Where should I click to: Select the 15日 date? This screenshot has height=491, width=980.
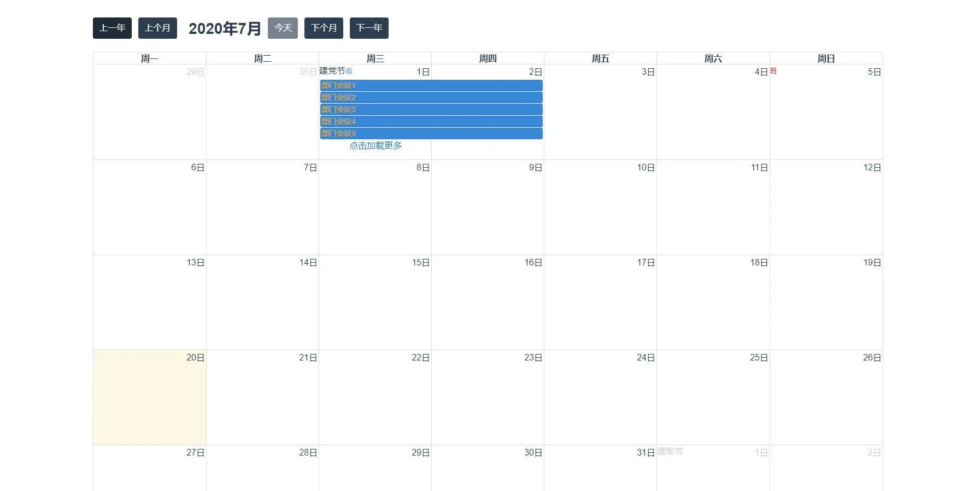(x=420, y=263)
